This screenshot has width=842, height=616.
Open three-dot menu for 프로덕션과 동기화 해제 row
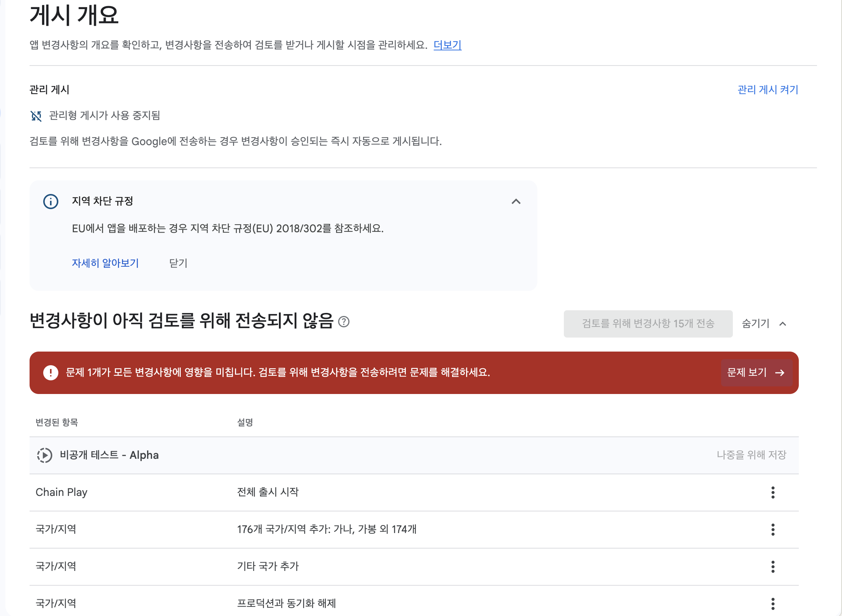click(x=773, y=603)
